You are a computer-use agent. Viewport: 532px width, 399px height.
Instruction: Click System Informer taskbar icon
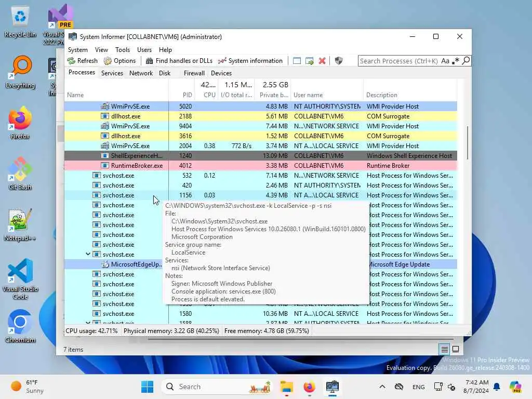point(332,387)
